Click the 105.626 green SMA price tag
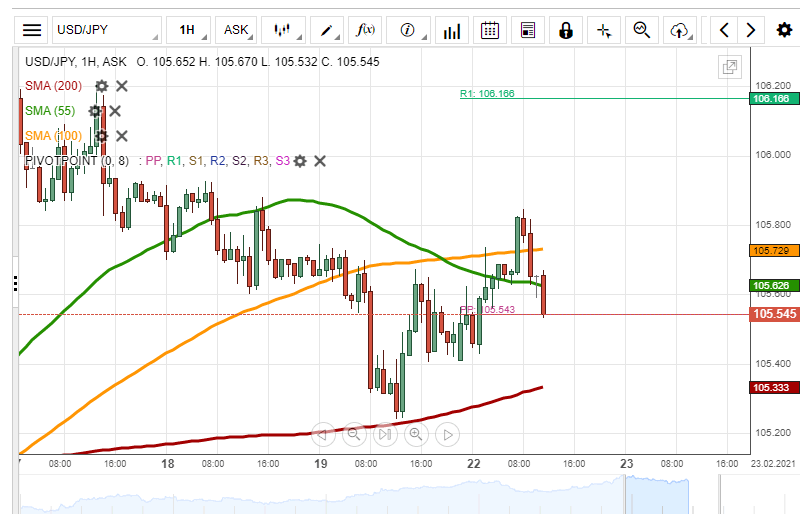 pos(774,286)
